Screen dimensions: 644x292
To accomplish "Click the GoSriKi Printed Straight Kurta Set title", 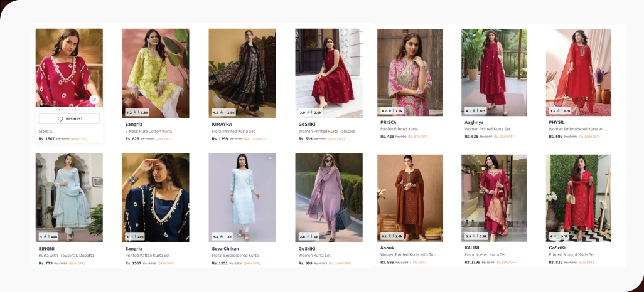I will (x=572, y=254).
